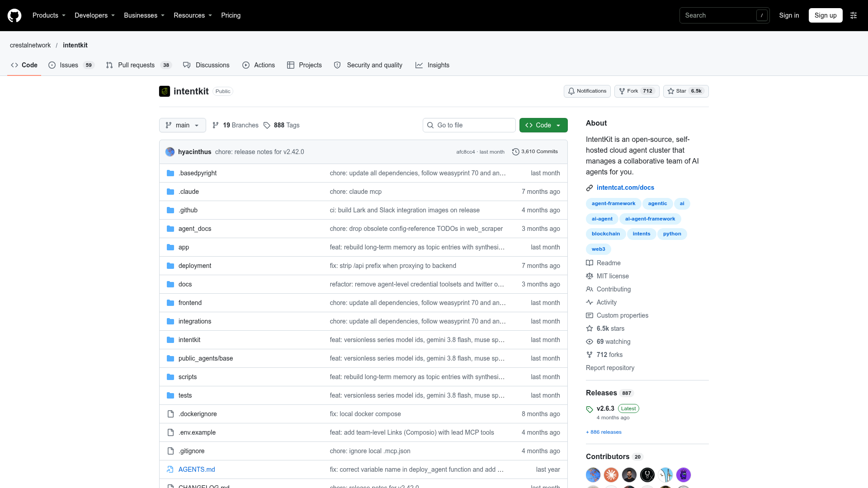Viewport: 868px width, 488px height.
Task: Open the settings sliders icon beside Sign up
Action: [854, 15]
